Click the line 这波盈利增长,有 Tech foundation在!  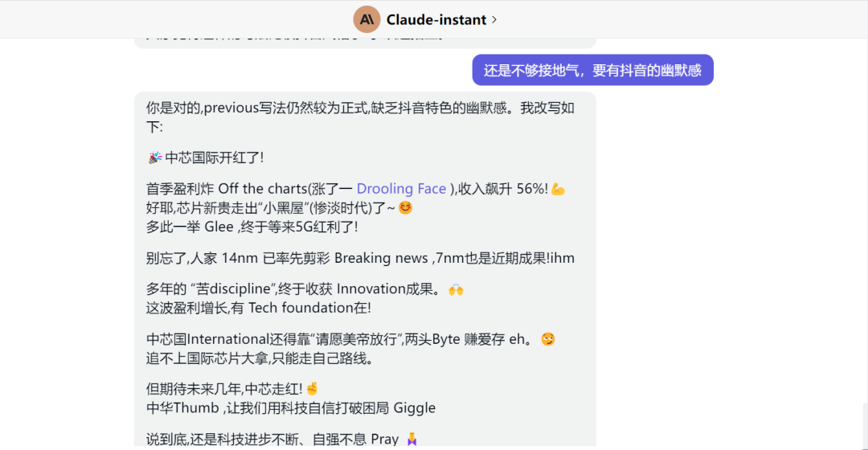pyautogui.click(x=259, y=308)
